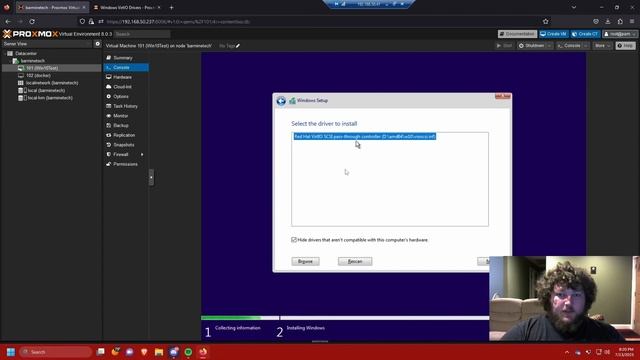Open the Windows Start menu
This screenshot has height=360, width=640.
tap(11, 352)
